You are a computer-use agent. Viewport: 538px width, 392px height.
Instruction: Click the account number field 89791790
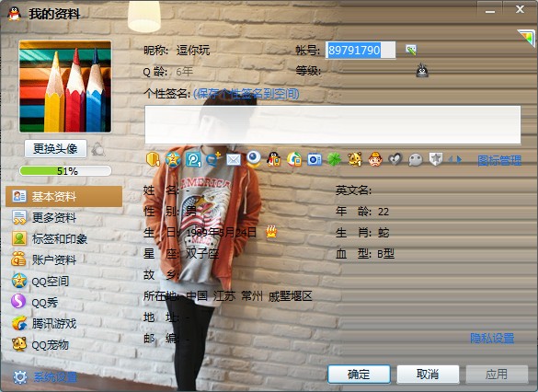361,50
